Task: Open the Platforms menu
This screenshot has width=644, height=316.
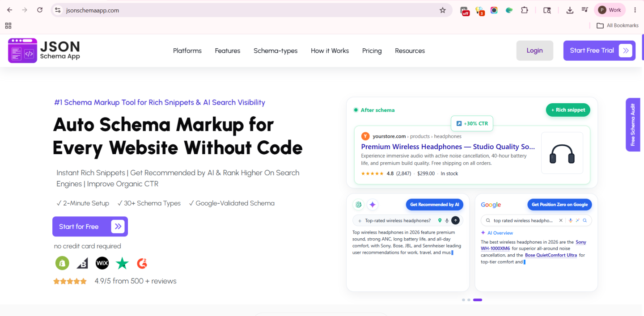Action: pyautogui.click(x=187, y=51)
